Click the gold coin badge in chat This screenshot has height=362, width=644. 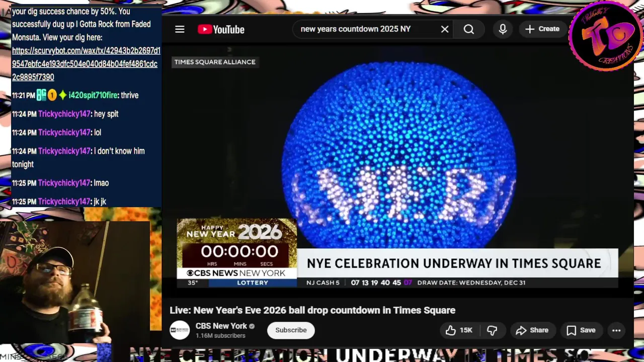[52, 95]
